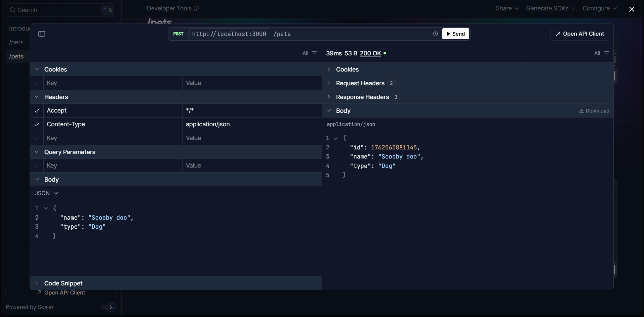This screenshot has width=644, height=317.
Task: Open the request filter icon beside All
Action: pyautogui.click(x=314, y=53)
